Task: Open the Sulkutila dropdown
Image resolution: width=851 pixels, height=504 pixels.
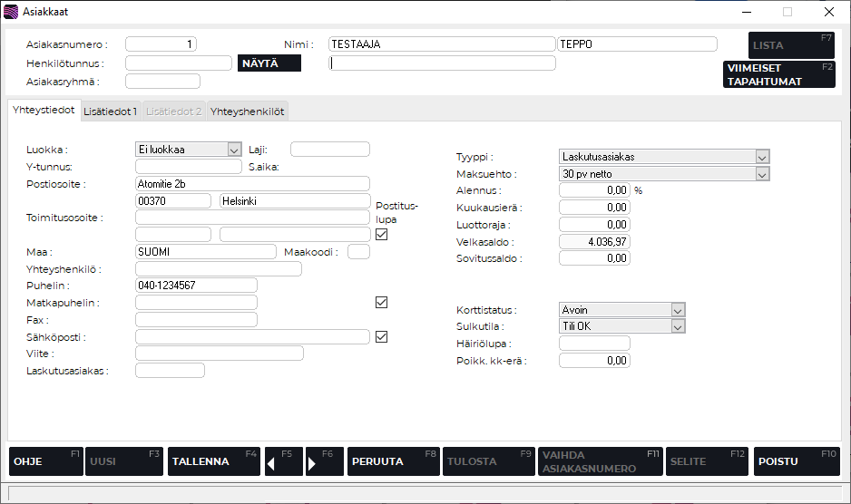Action: [677, 326]
